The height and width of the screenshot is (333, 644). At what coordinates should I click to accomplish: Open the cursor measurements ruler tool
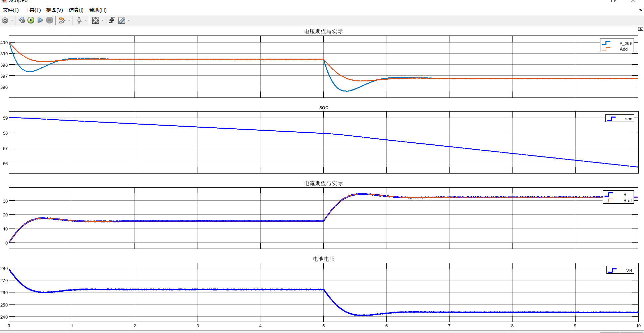122,20
